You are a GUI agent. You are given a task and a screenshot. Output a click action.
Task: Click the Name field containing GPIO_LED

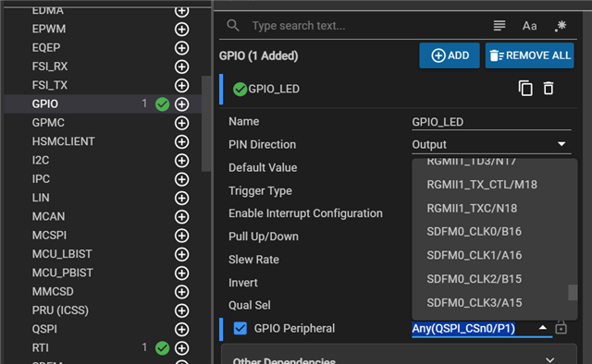pos(491,122)
